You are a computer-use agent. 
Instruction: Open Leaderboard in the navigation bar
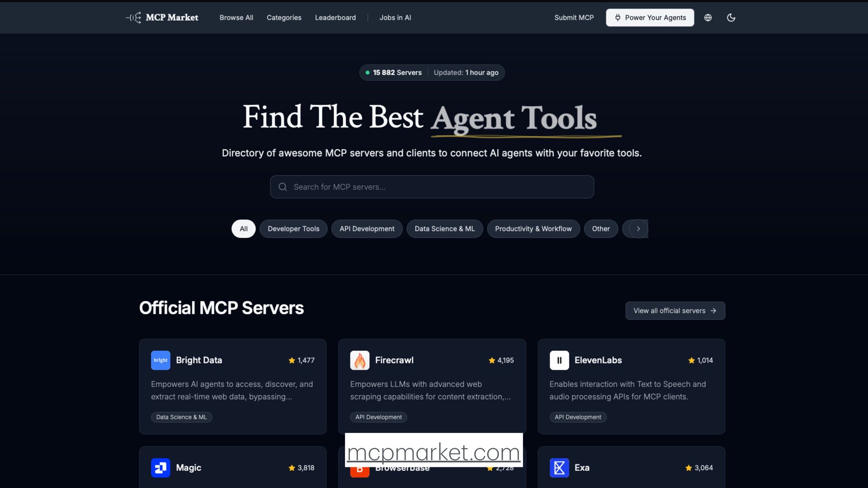click(335, 18)
